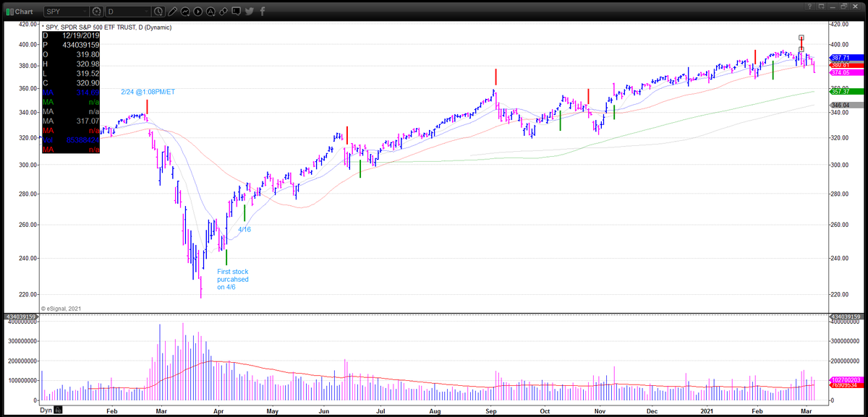Open the time template clock icon

[159, 12]
